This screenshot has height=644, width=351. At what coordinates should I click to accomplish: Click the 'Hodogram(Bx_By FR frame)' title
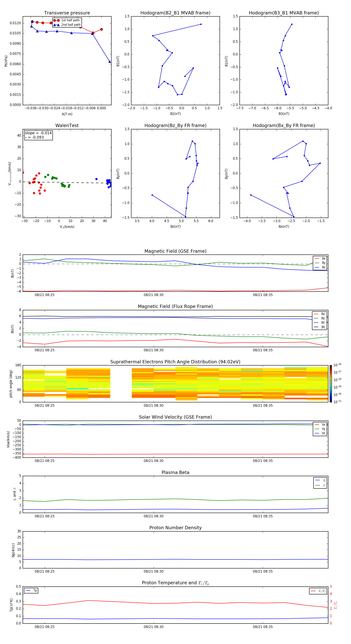click(284, 125)
